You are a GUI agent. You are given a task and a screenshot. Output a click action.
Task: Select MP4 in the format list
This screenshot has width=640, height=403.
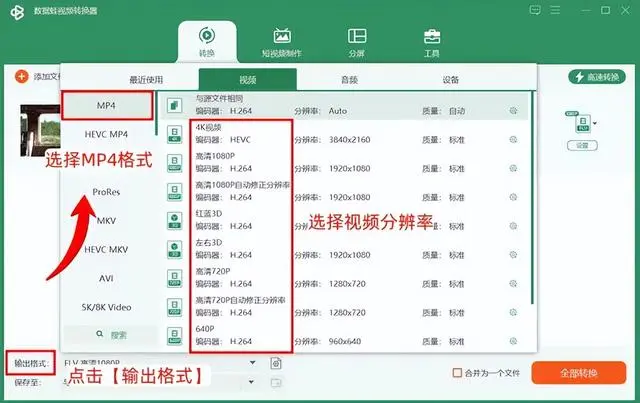click(x=107, y=105)
